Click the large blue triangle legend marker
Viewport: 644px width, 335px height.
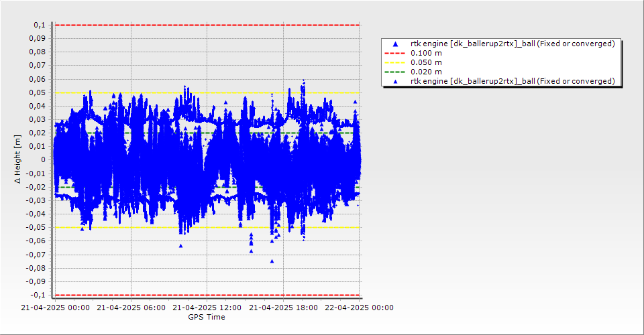point(396,44)
